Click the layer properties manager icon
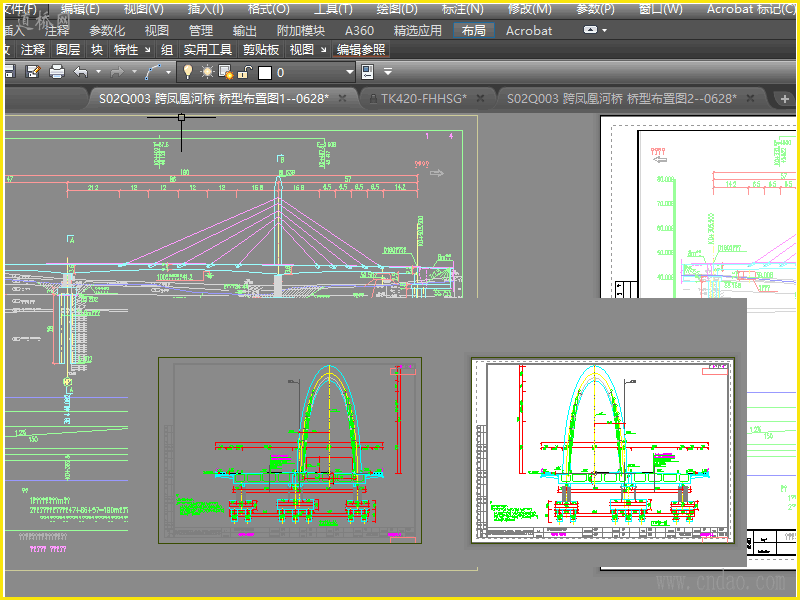The height and width of the screenshot is (600, 800). point(366,72)
